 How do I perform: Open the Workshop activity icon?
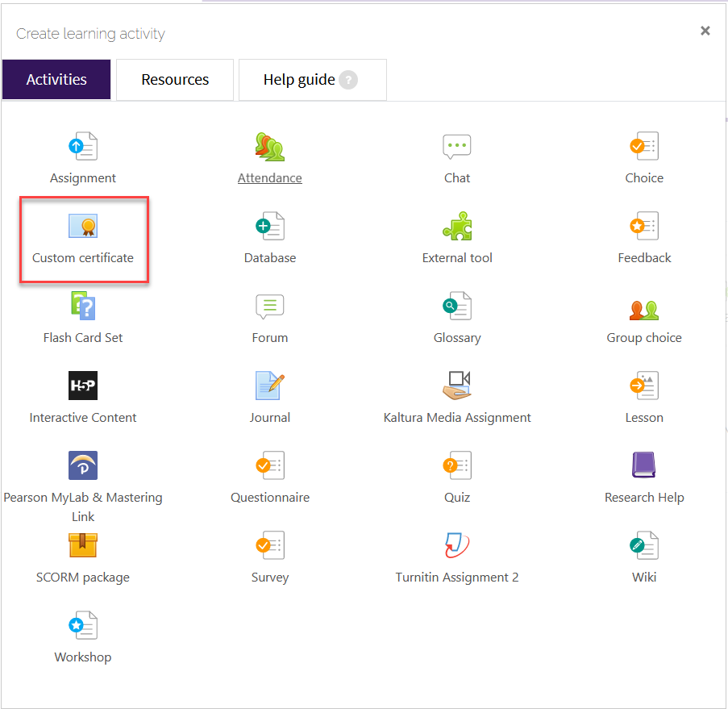click(83, 625)
